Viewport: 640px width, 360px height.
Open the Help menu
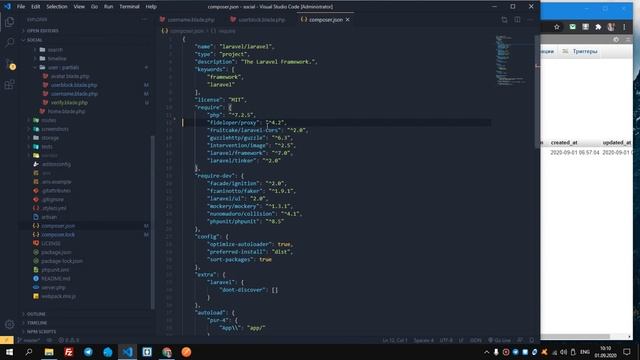click(151, 7)
